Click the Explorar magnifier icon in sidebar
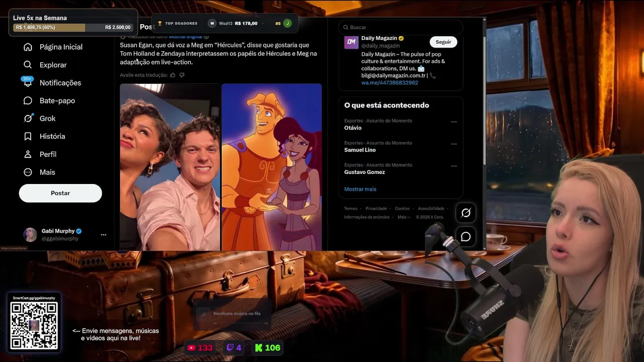The image size is (644, 362). point(28,65)
